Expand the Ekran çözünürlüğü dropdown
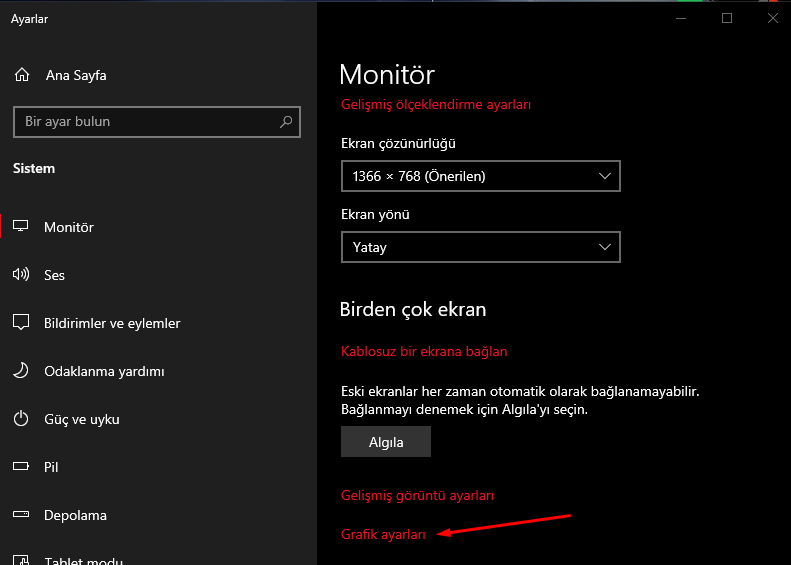The width and height of the screenshot is (791, 565). coord(480,176)
